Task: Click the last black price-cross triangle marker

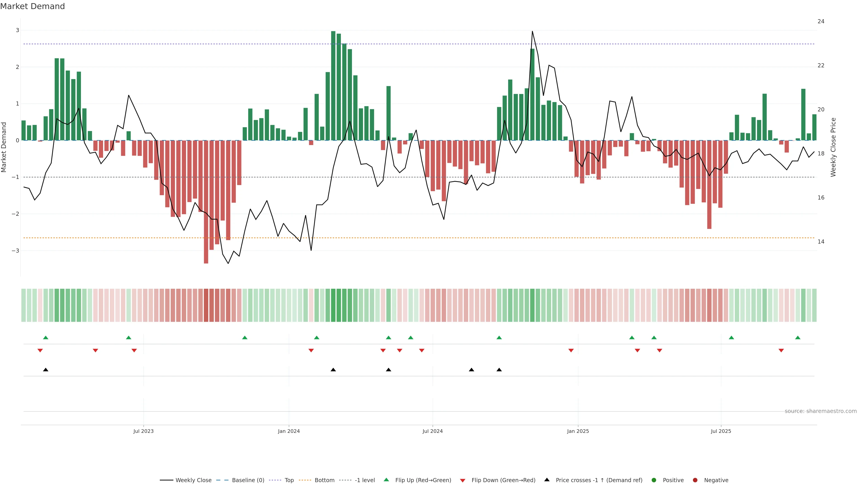Action: (499, 370)
